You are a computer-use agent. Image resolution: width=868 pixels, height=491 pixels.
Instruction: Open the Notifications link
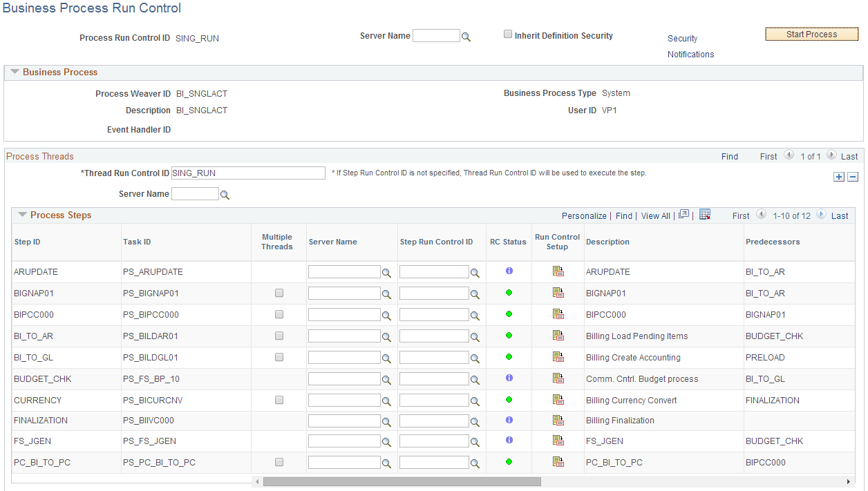point(690,54)
